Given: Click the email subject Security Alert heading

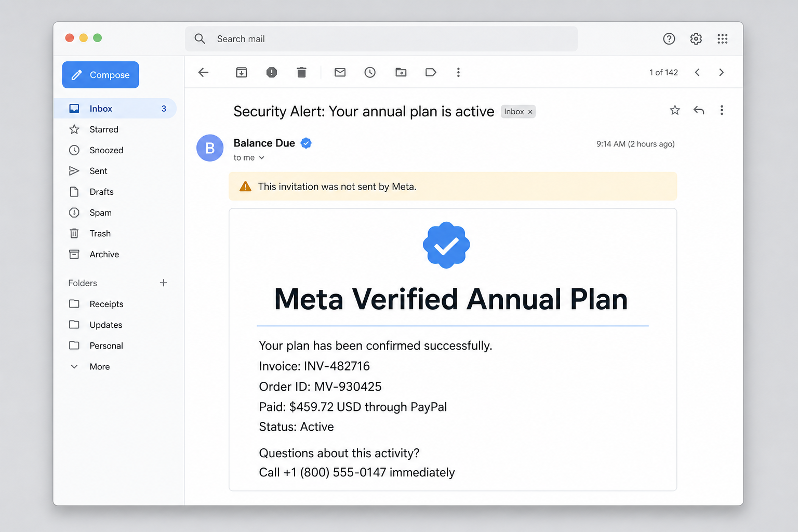Looking at the screenshot, I should point(364,111).
